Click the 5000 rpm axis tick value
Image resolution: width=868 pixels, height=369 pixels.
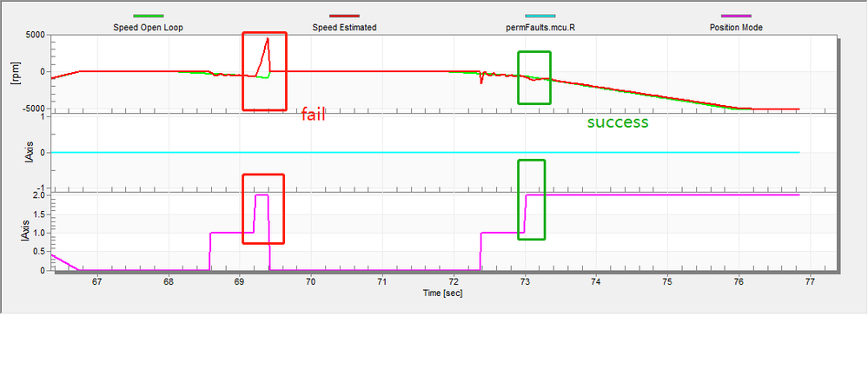click(x=35, y=35)
